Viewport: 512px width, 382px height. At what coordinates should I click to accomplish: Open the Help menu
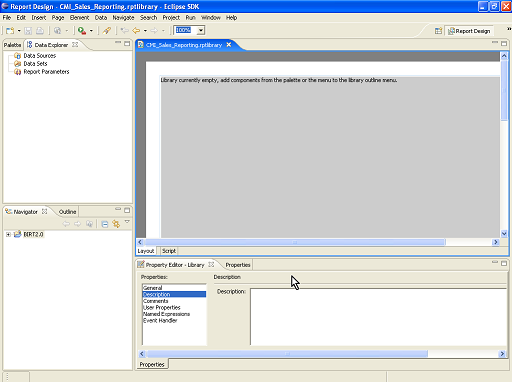(x=231, y=18)
